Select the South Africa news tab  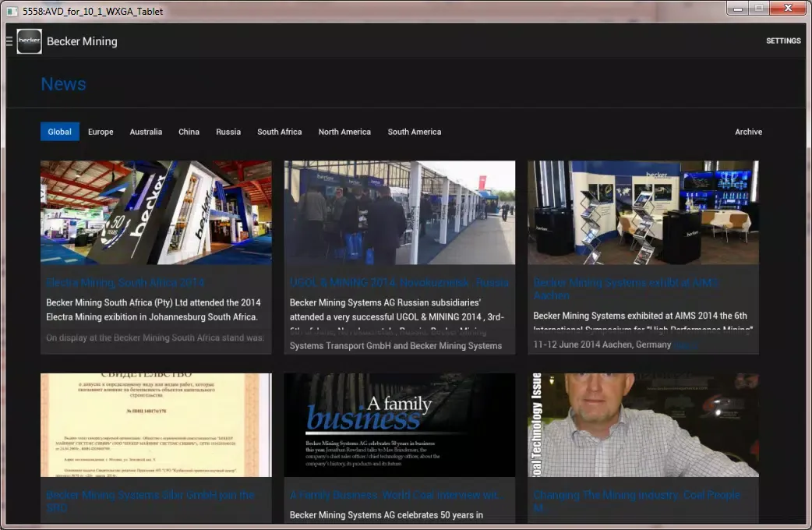[x=279, y=132]
